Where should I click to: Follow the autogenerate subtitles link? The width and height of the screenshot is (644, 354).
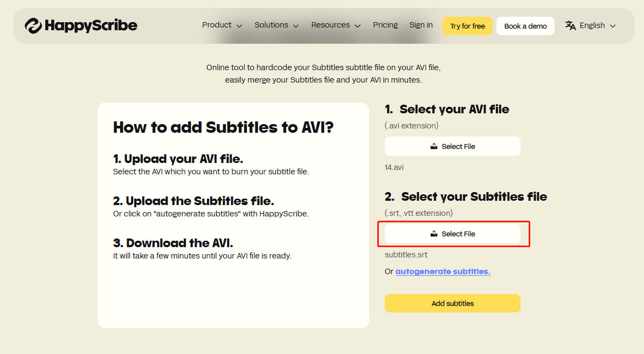click(x=442, y=271)
